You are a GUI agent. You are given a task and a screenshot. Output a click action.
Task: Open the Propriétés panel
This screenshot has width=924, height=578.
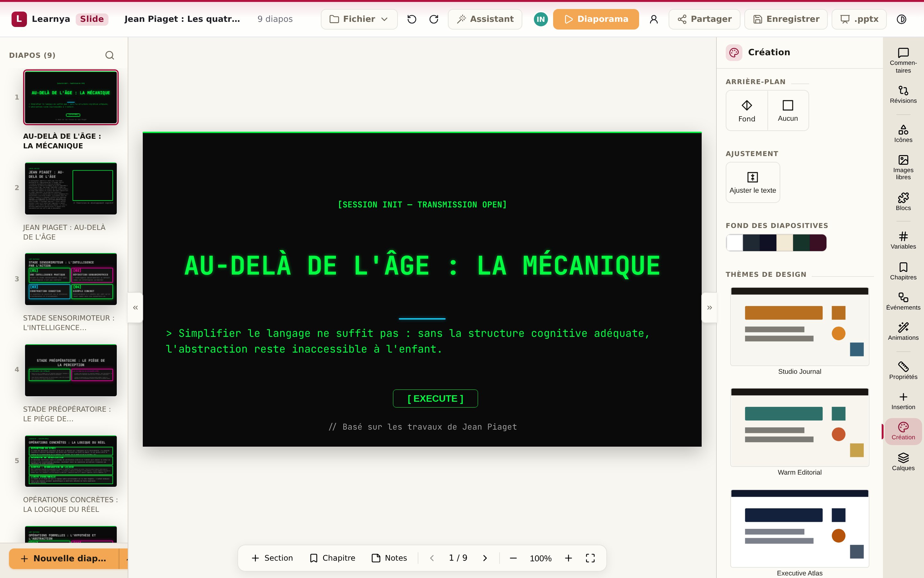click(903, 371)
